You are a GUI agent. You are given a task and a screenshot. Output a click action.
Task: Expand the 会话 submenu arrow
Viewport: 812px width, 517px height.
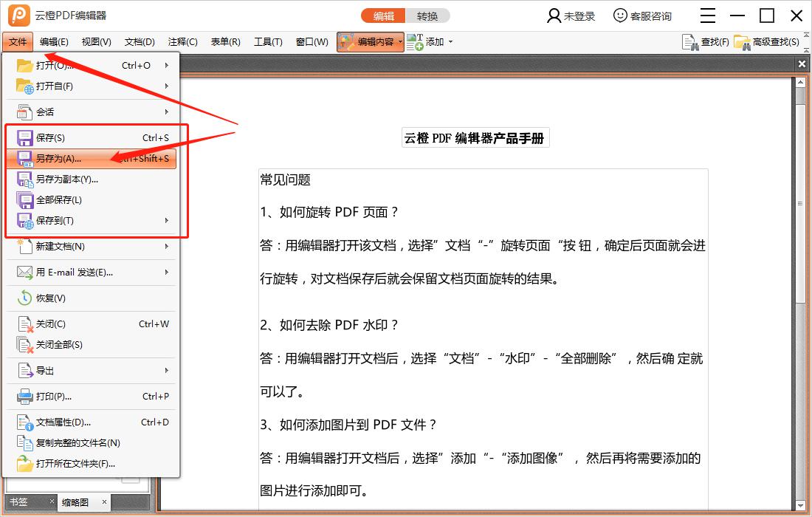pyautogui.click(x=167, y=112)
